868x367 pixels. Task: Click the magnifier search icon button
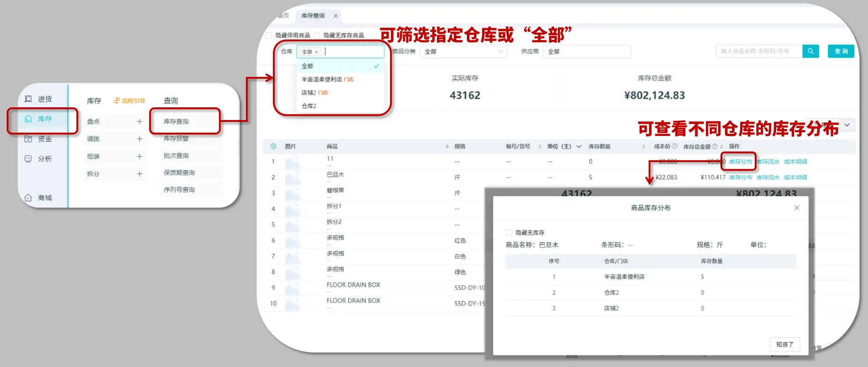point(810,51)
